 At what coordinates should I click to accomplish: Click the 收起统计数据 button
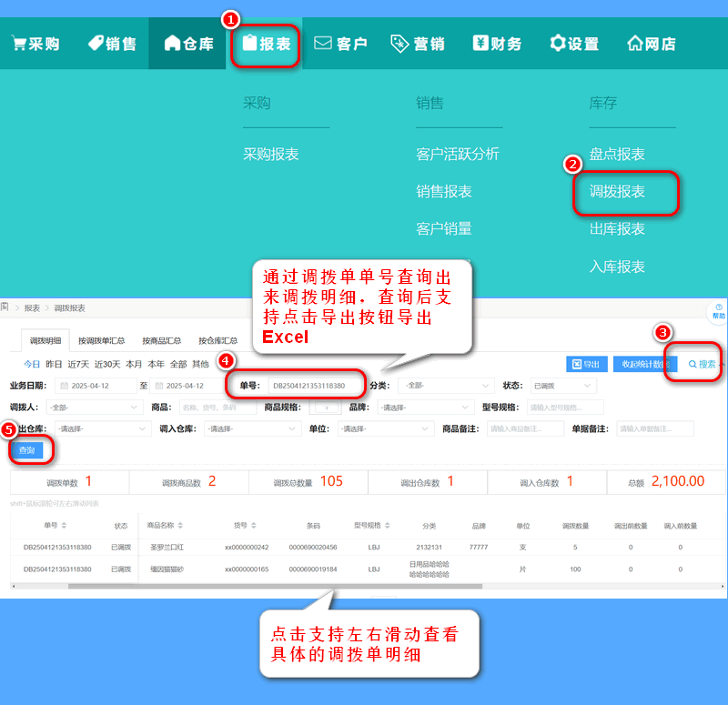(x=645, y=365)
